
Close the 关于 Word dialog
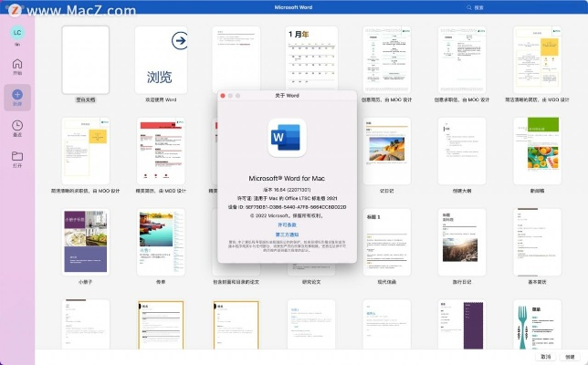[x=223, y=96]
